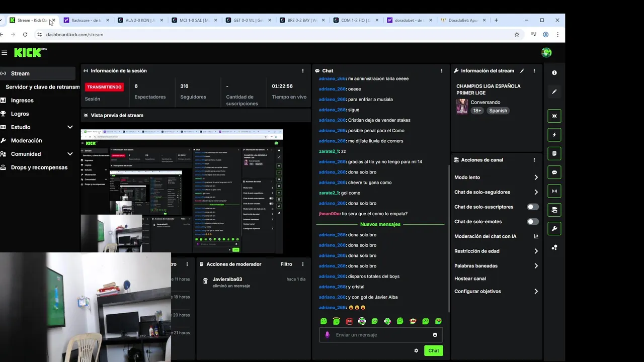Open the AI chat moderation external link icon
The height and width of the screenshot is (362, 644).
536,236
